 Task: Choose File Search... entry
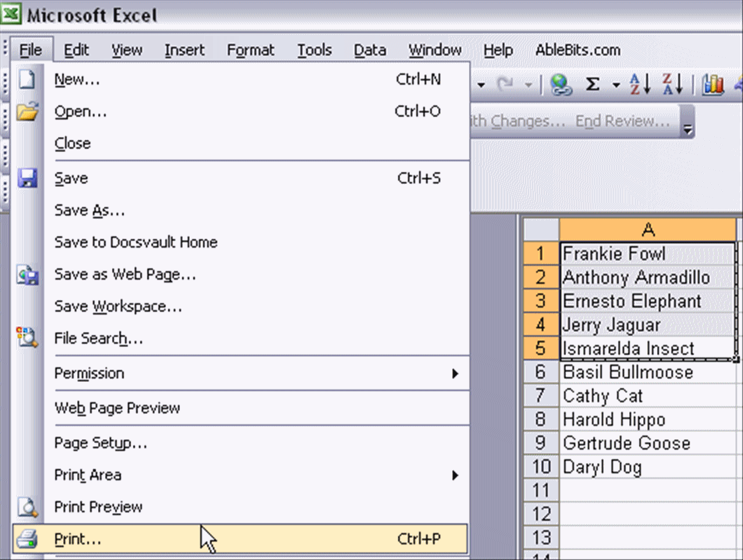click(240, 338)
